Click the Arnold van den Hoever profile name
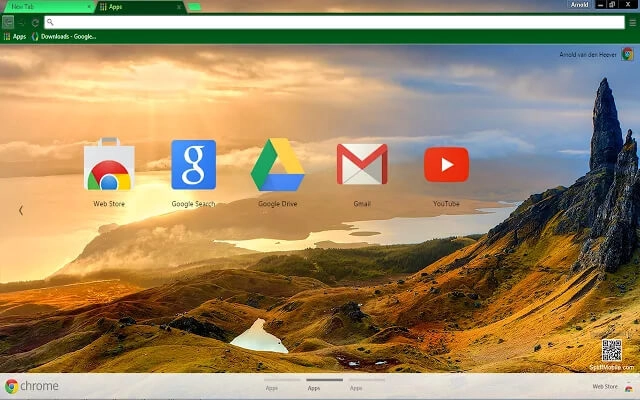 tap(588, 54)
